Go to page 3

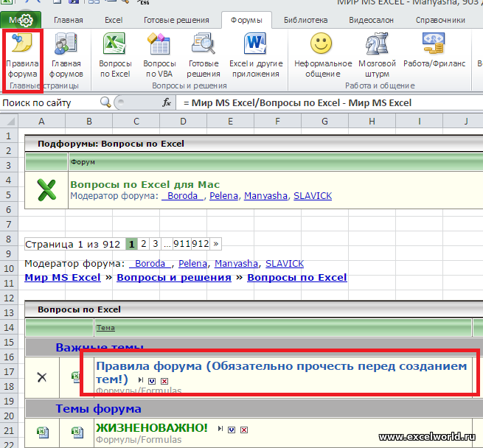156,244
